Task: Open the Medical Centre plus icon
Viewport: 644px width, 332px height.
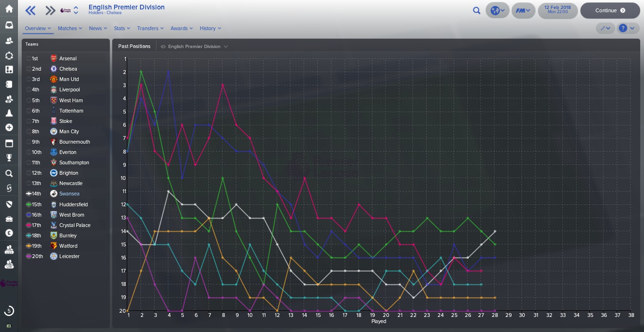Action: click(9, 128)
